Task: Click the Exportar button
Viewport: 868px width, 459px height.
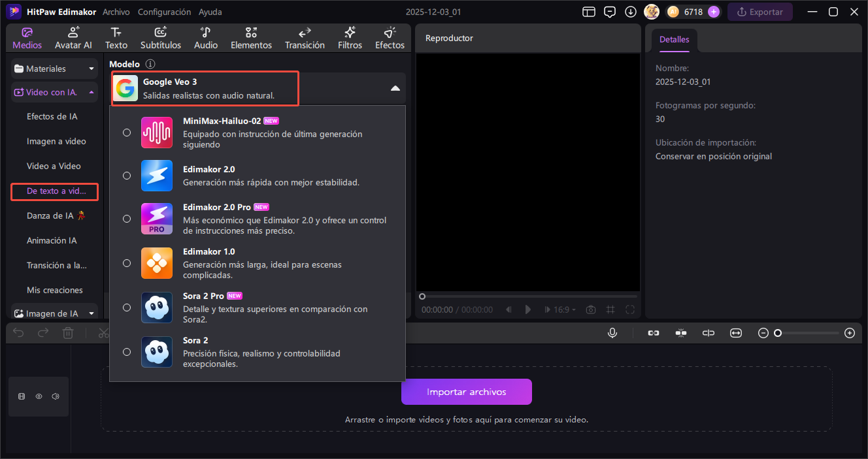Action: tap(760, 12)
